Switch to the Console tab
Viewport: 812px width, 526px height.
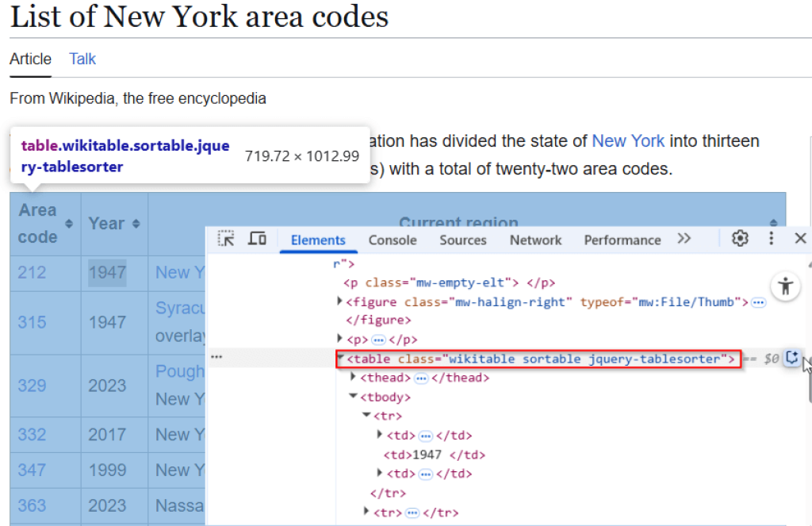tap(393, 240)
